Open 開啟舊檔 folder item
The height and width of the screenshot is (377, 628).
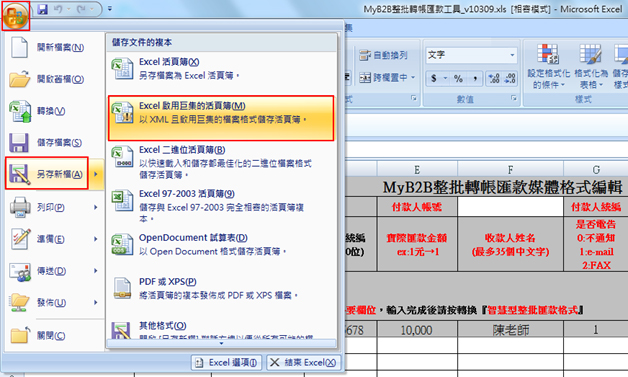click(x=47, y=79)
